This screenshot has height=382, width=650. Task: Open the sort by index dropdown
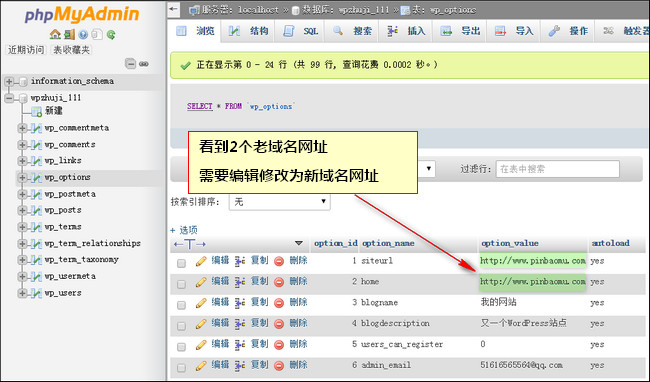[x=279, y=202]
